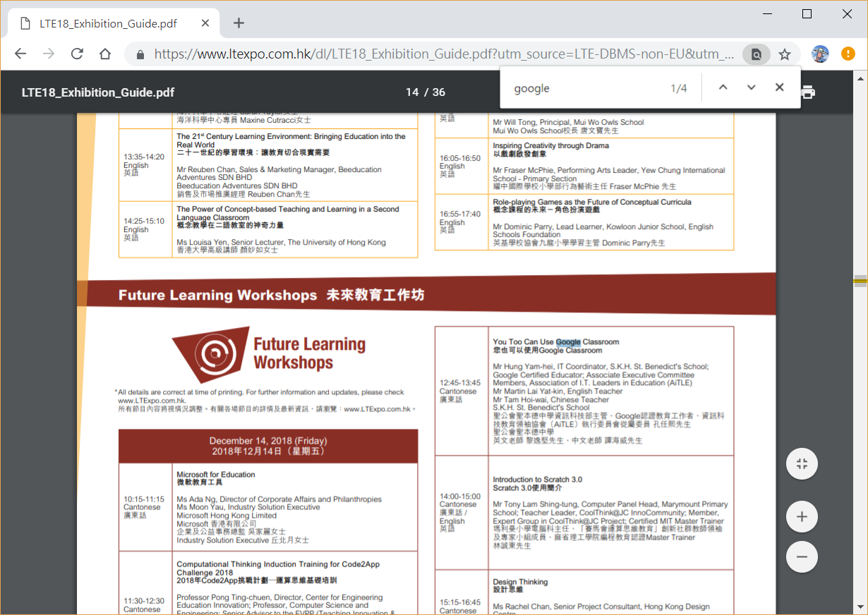868x615 pixels.
Task: Jump to the previous search match
Action: click(723, 87)
